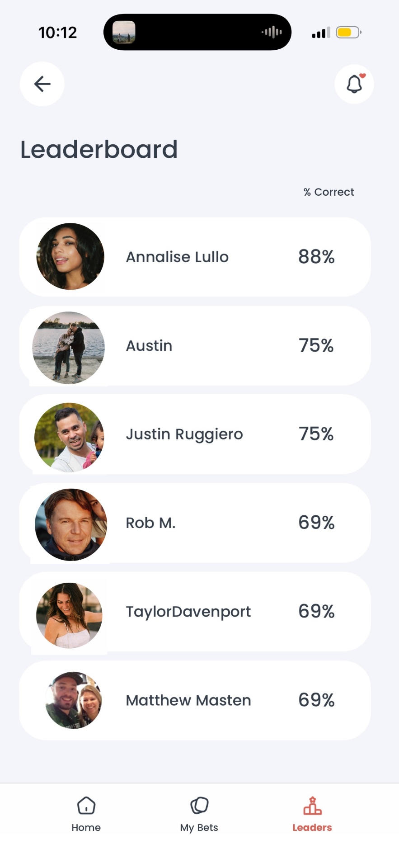Tap the battery status icon
The width and height of the screenshot is (399, 868).
pyautogui.click(x=348, y=33)
